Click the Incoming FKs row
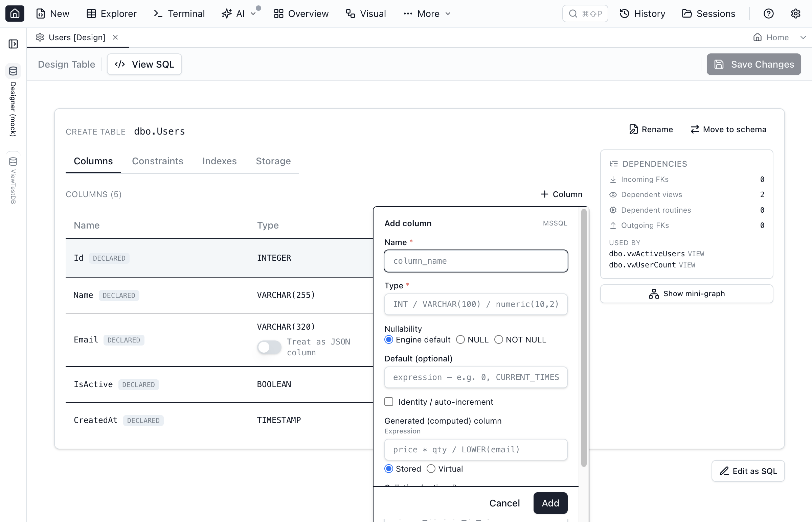Image resolution: width=812 pixels, height=522 pixels. pyautogui.click(x=686, y=179)
